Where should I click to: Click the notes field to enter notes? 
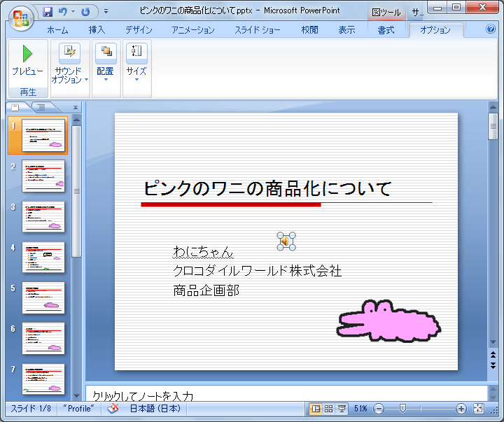point(286,393)
